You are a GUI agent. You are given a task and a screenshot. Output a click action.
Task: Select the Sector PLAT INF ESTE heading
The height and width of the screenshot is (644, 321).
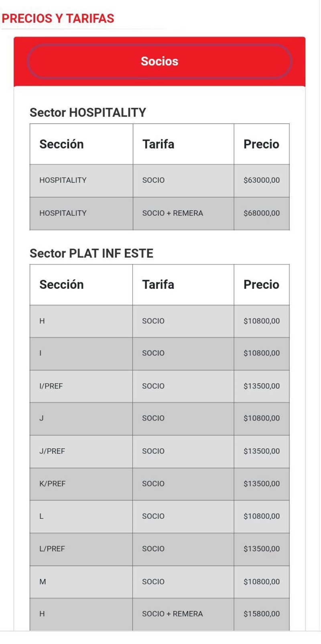(91, 253)
